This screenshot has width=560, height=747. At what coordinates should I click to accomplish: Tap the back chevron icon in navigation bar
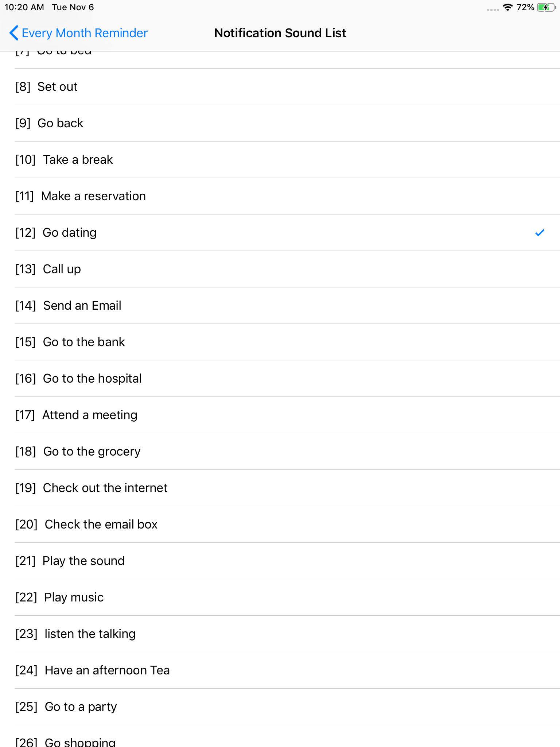pyautogui.click(x=14, y=33)
